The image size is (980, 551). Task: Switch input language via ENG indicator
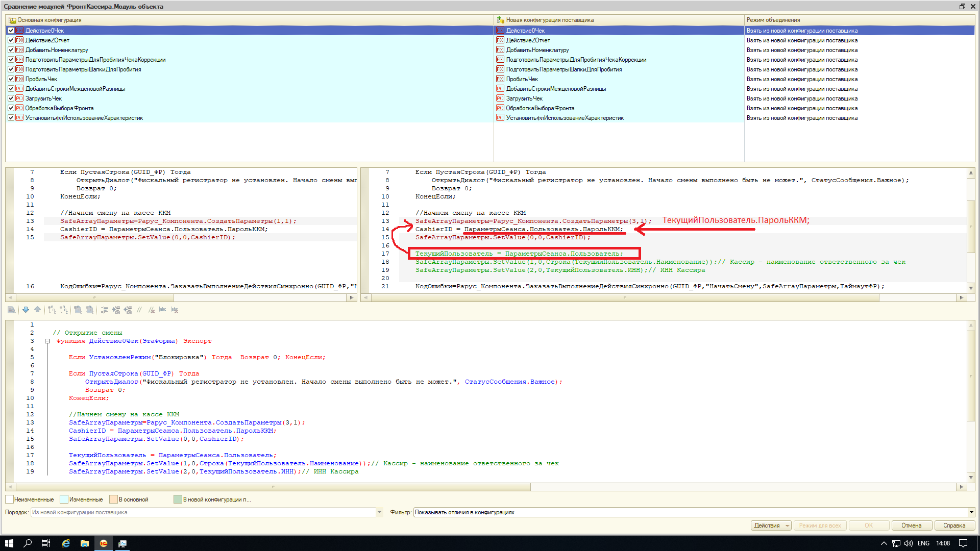(923, 543)
